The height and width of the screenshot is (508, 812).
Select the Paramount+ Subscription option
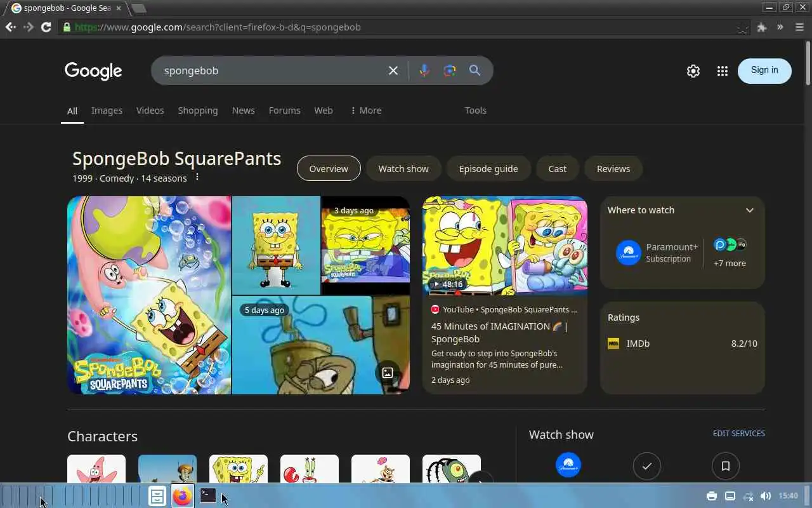click(x=657, y=253)
